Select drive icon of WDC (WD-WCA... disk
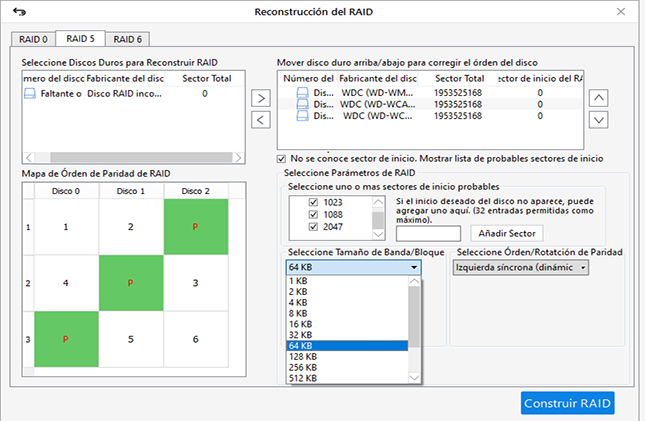Viewport: 645px width, 421px height. (x=302, y=104)
